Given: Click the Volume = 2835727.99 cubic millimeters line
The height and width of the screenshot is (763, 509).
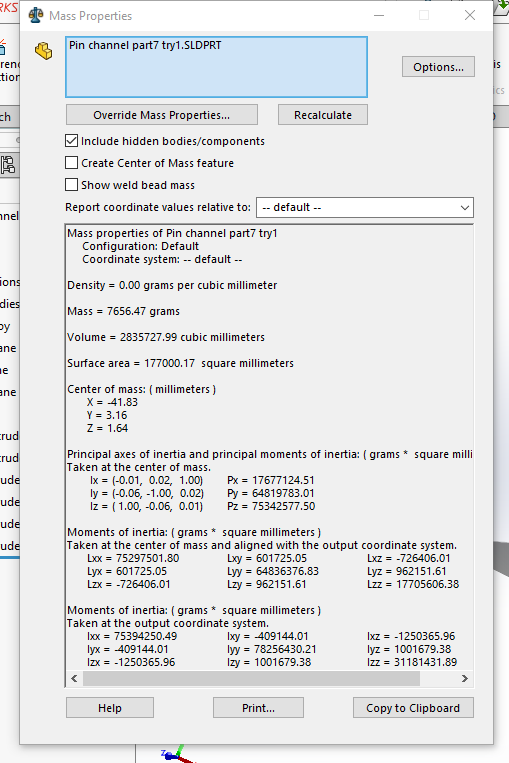Looking at the screenshot, I should (166, 337).
